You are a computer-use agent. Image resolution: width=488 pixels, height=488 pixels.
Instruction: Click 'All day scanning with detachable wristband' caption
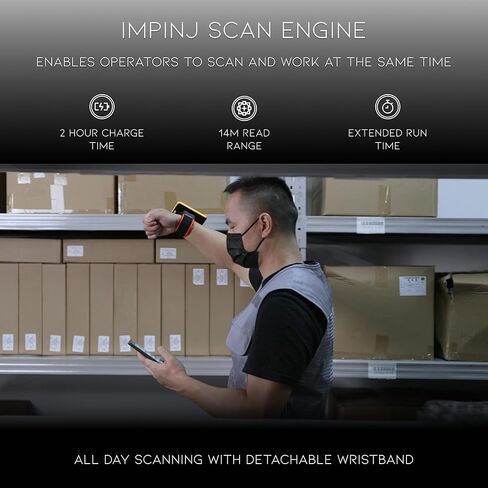tap(244, 460)
